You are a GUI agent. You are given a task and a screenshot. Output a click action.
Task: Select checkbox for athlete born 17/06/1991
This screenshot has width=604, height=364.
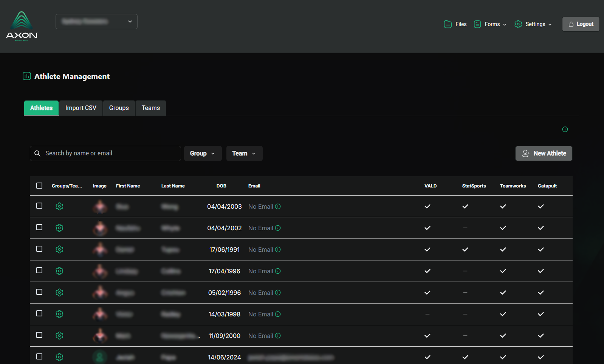(39, 249)
